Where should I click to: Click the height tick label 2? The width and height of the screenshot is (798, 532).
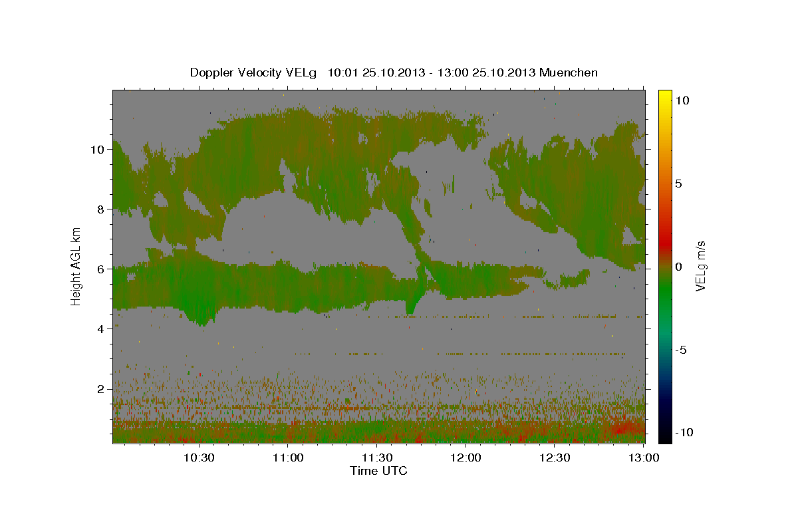tap(101, 389)
